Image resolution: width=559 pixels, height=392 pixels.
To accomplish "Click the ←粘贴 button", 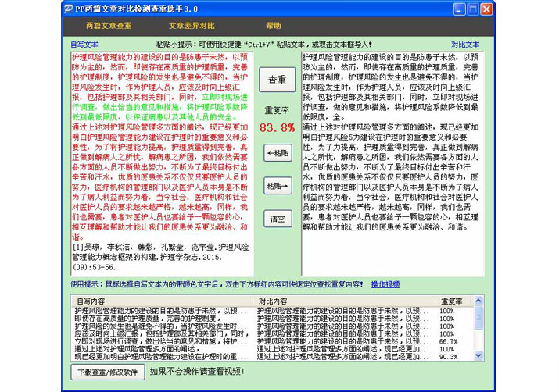I will tap(278, 153).
